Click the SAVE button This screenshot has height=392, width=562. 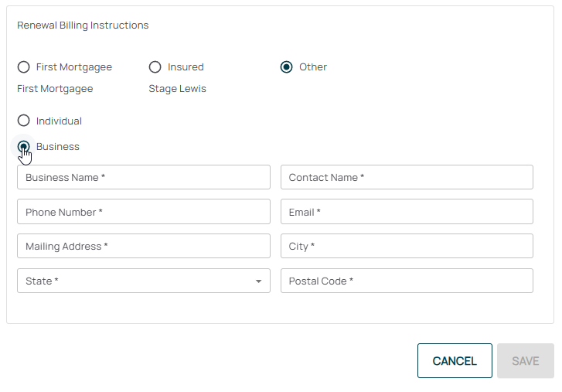(525, 361)
